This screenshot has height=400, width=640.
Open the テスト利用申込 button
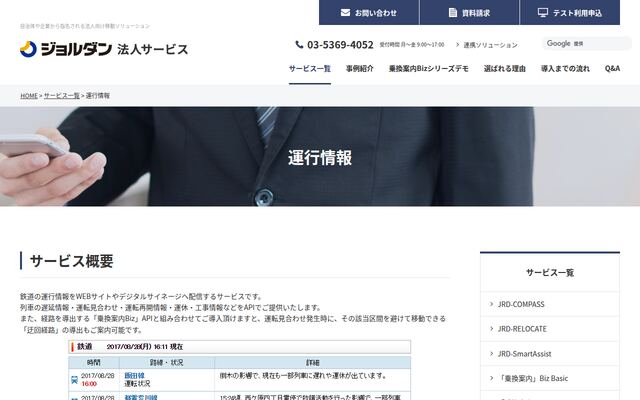[570, 12]
